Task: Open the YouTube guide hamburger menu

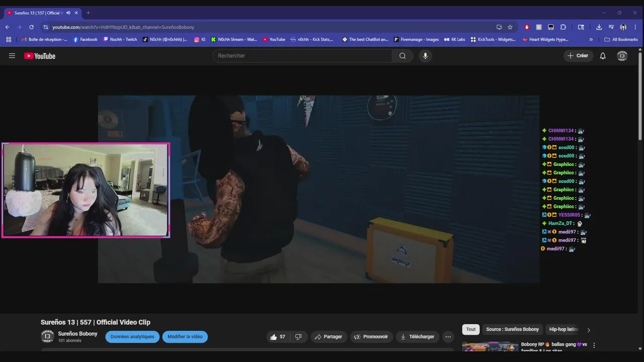Action: [12, 56]
